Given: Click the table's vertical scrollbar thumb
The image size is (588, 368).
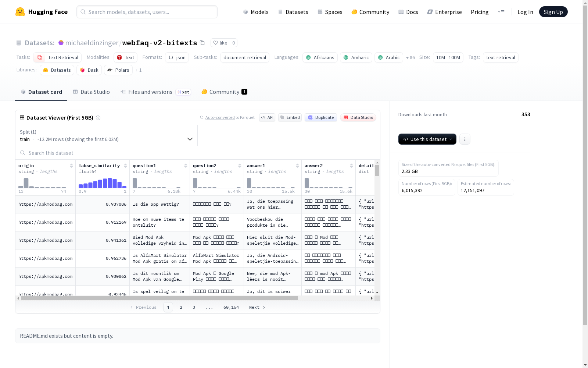Looking at the screenshot, I should click(x=377, y=171).
